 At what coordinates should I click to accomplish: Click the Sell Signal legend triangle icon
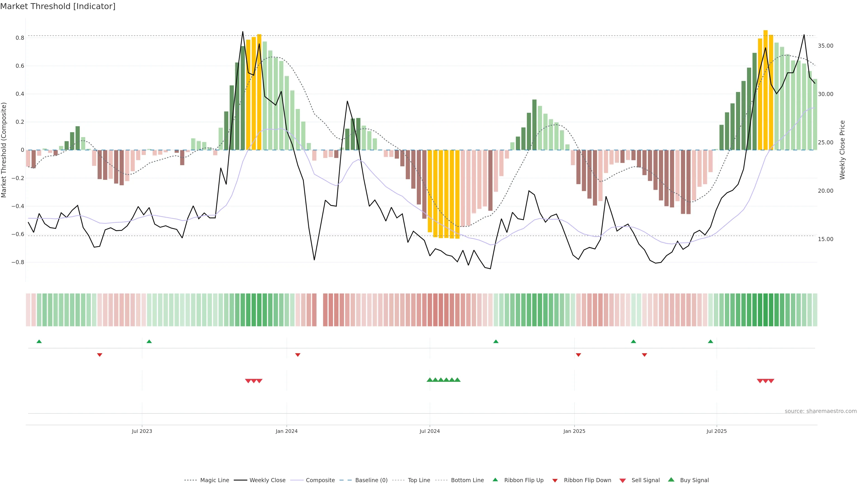622,480
